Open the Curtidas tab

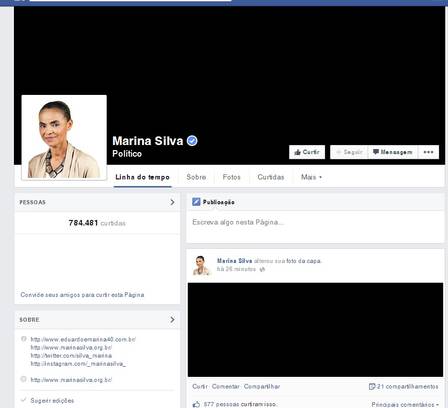[271, 177]
